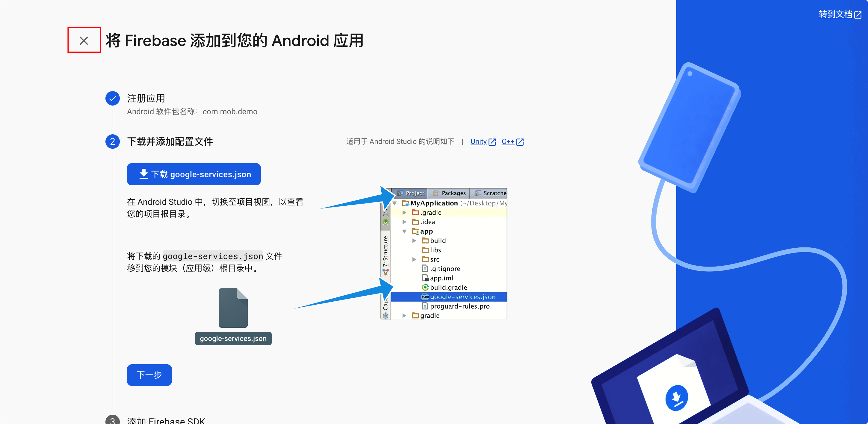Click the google-services.json filename label under file icon
868x424 pixels.
233,338
